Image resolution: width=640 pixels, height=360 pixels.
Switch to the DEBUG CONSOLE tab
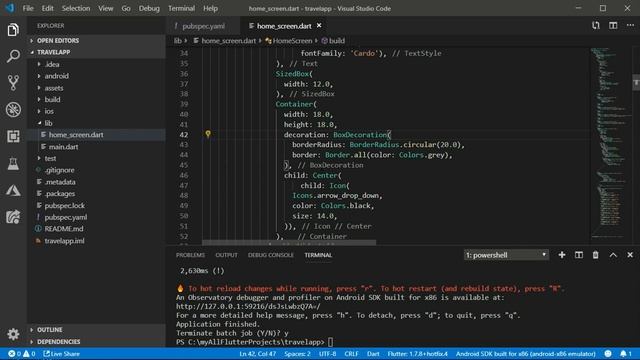(271, 255)
